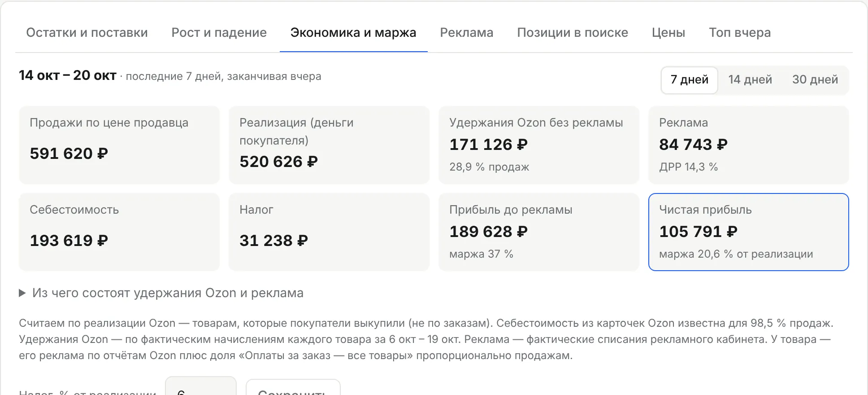This screenshot has height=395, width=868.
Task: Click the Реклама card with ДРР 14,3 %
Action: [749, 145]
